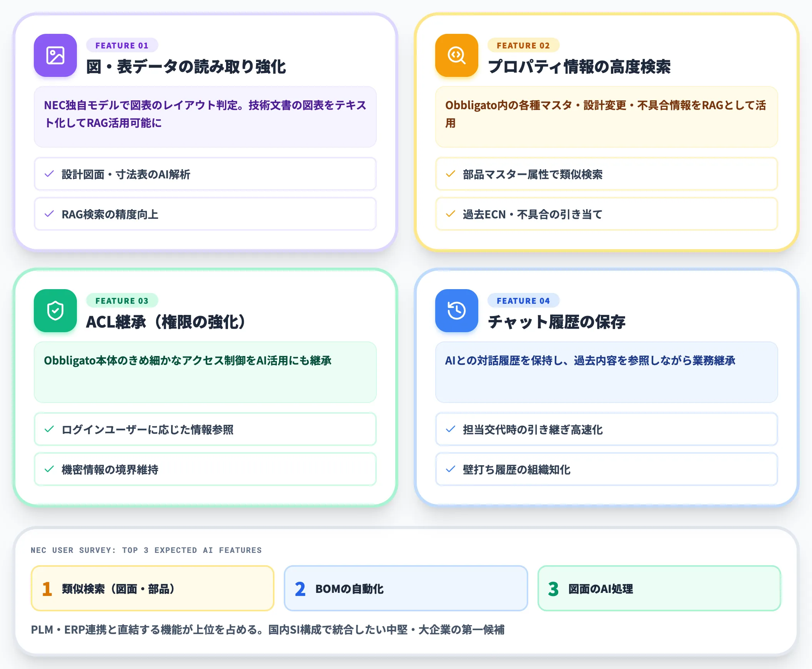Select the 機密情報の境界維持 item text

[x=110, y=470]
